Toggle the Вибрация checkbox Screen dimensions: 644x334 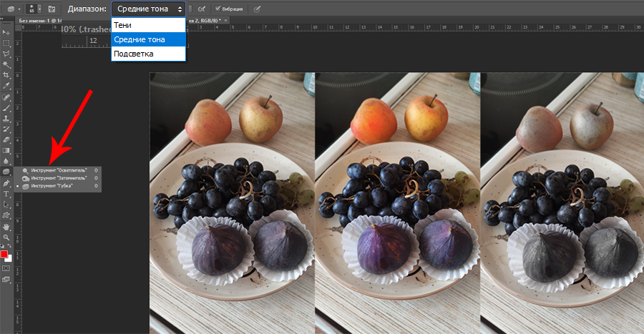(218, 9)
